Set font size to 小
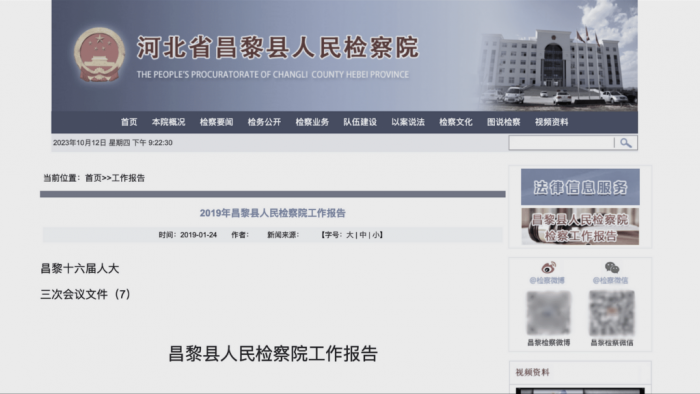This screenshot has width=700, height=394. click(376, 235)
